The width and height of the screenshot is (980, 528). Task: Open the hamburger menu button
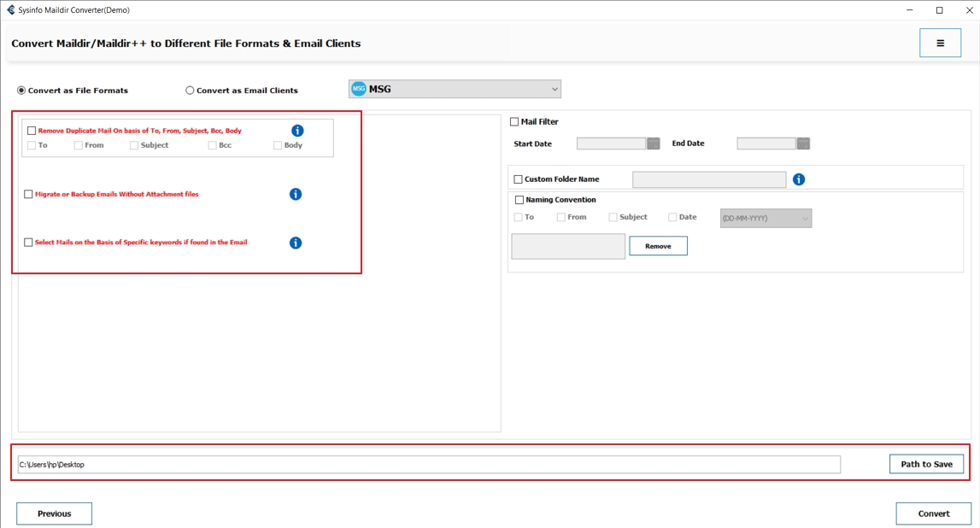pyautogui.click(x=940, y=43)
